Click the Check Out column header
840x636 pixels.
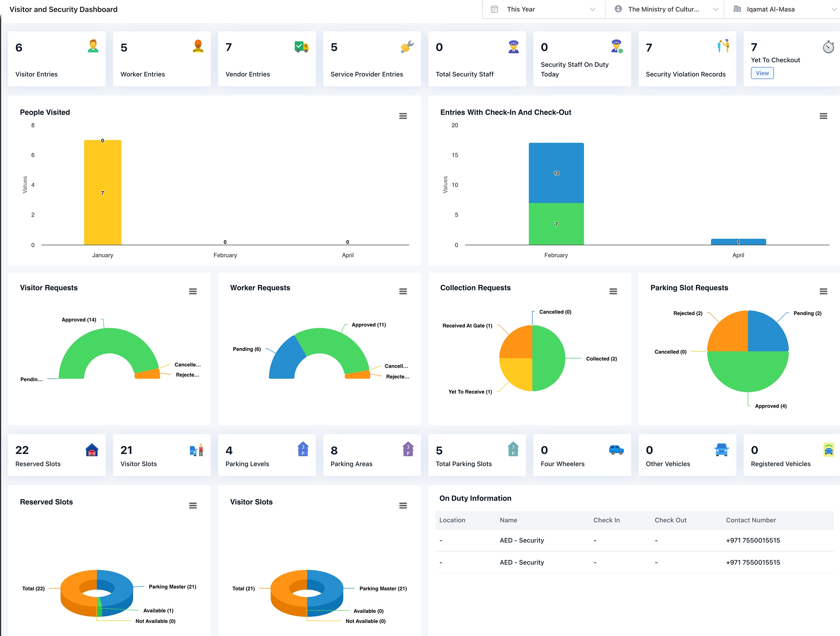(x=670, y=520)
